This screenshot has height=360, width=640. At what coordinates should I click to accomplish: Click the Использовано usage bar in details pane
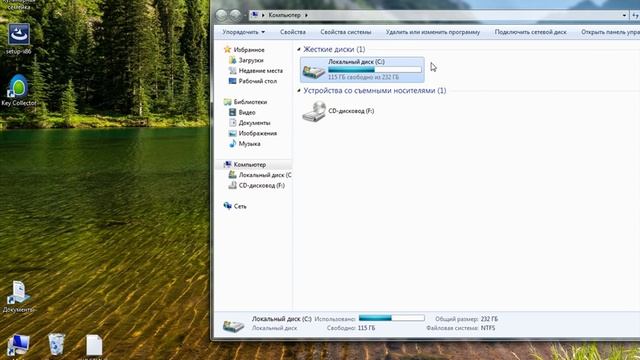(x=391, y=318)
